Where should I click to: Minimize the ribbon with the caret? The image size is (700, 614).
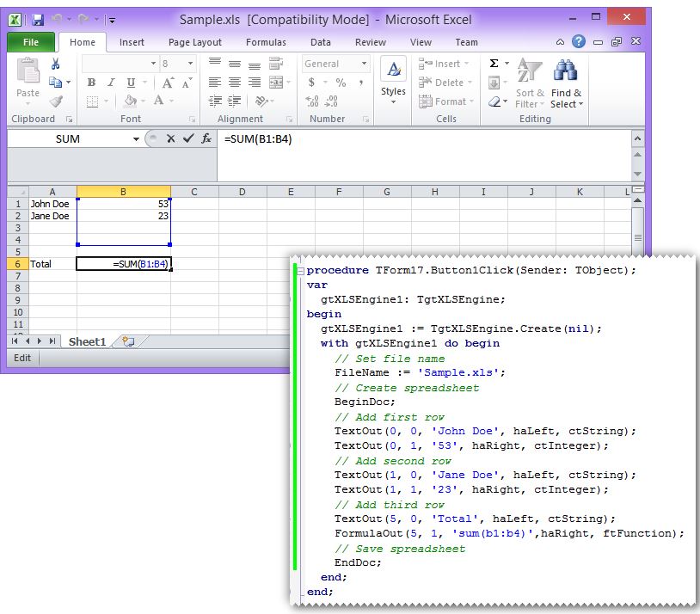(x=560, y=42)
